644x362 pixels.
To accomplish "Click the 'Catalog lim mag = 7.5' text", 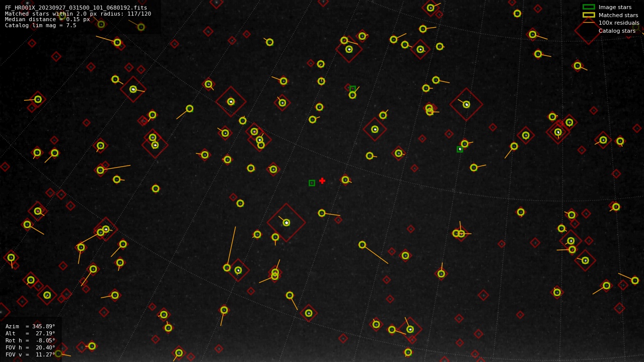I will pyautogui.click(x=41, y=25).
